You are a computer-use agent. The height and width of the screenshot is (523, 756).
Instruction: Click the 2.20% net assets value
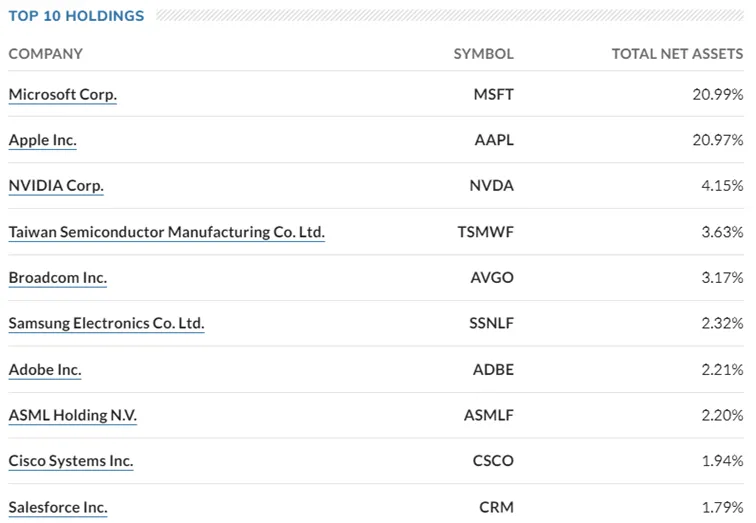click(x=722, y=416)
